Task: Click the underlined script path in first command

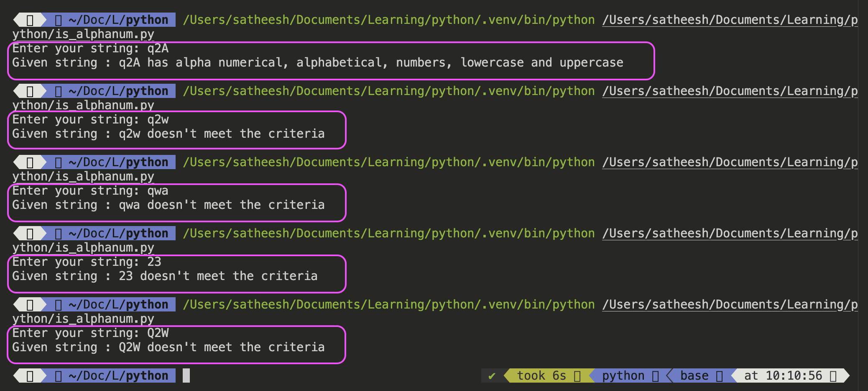Action: click(730, 20)
